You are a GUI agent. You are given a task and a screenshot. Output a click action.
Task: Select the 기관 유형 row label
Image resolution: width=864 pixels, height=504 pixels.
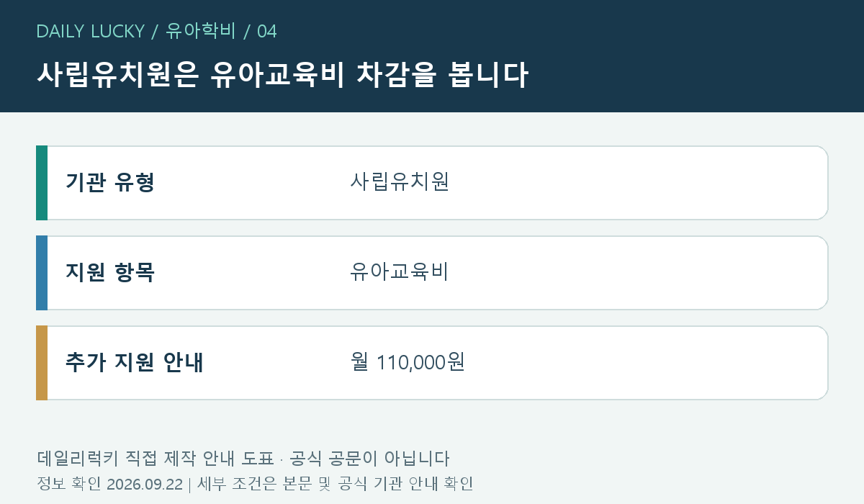pos(110,183)
